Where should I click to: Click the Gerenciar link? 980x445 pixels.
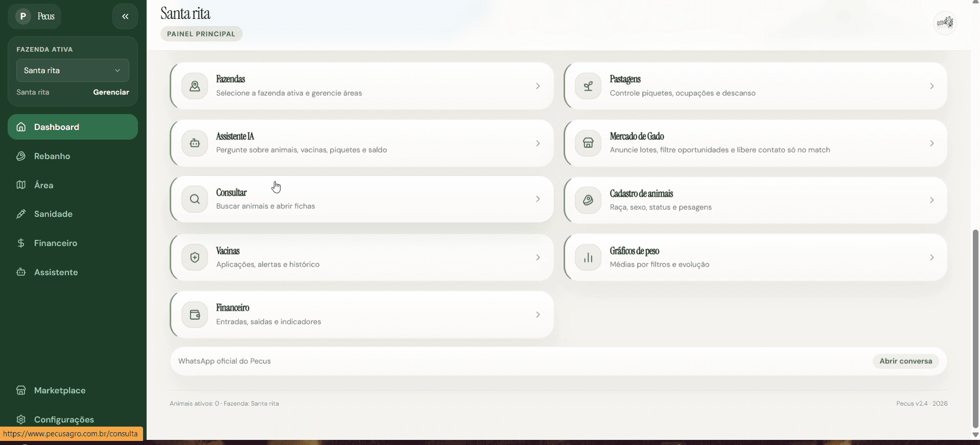coord(111,92)
